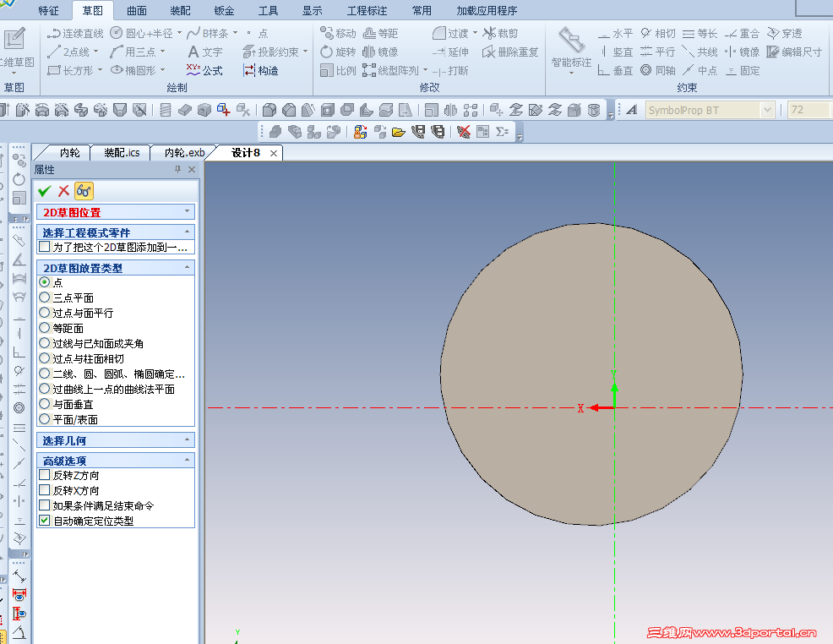
Task: Select 过点与柱面相切 radio option
Action: click(45, 358)
